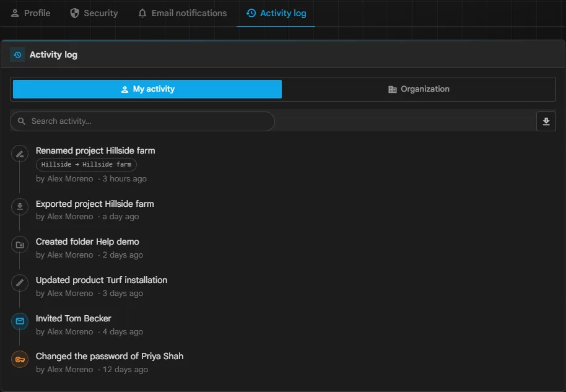Focus the Search activity field
Image resolution: width=566 pixels, height=392 pixels.
click(142, 121)
